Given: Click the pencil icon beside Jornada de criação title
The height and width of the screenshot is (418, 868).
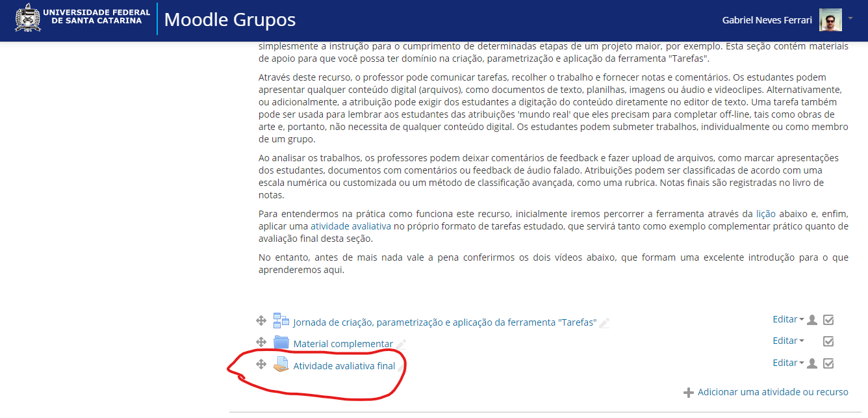Looking at the screenshot, I should [604, 323].
